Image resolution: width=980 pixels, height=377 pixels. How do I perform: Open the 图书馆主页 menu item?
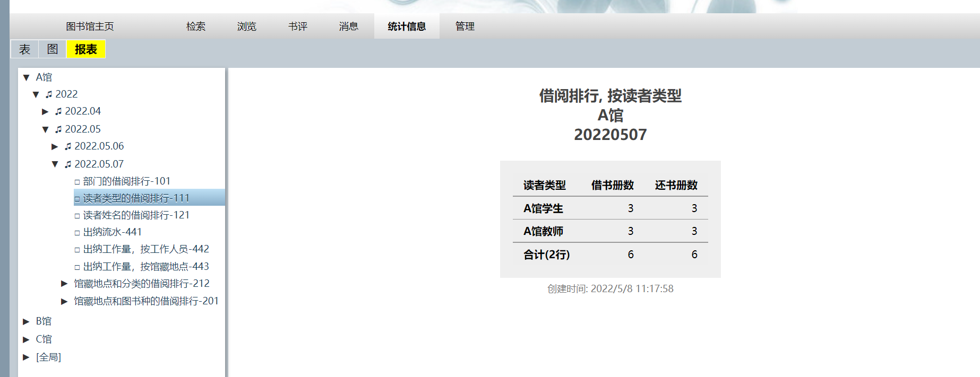[x=90, y=27]
